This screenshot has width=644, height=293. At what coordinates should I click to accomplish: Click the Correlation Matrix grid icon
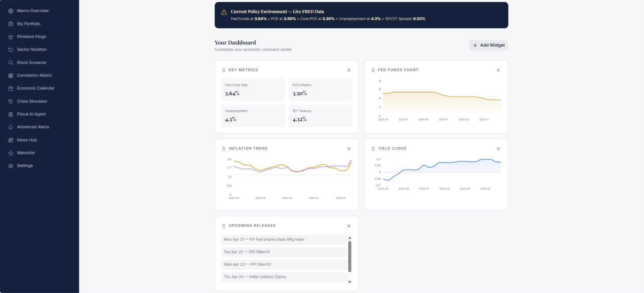click(x=11, y=75)
